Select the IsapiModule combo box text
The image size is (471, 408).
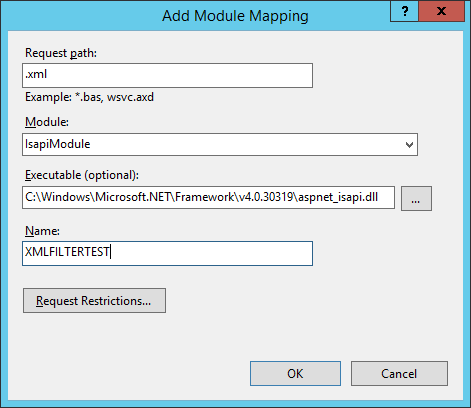point(58,144)
